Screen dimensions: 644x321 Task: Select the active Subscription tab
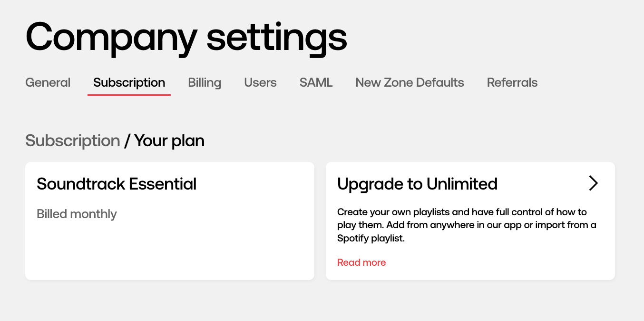click(129, 82)
